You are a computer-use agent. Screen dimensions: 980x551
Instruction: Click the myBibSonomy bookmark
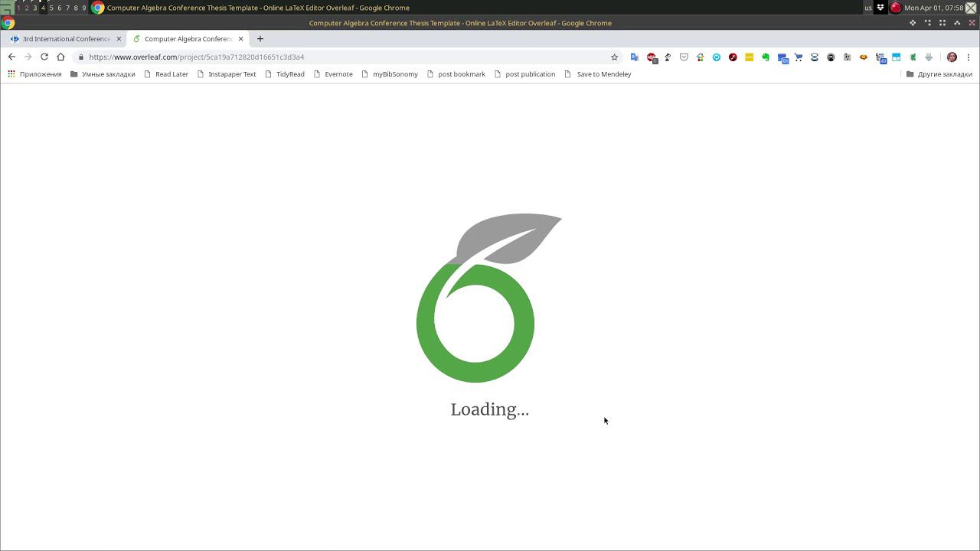[x=390, y=74]
